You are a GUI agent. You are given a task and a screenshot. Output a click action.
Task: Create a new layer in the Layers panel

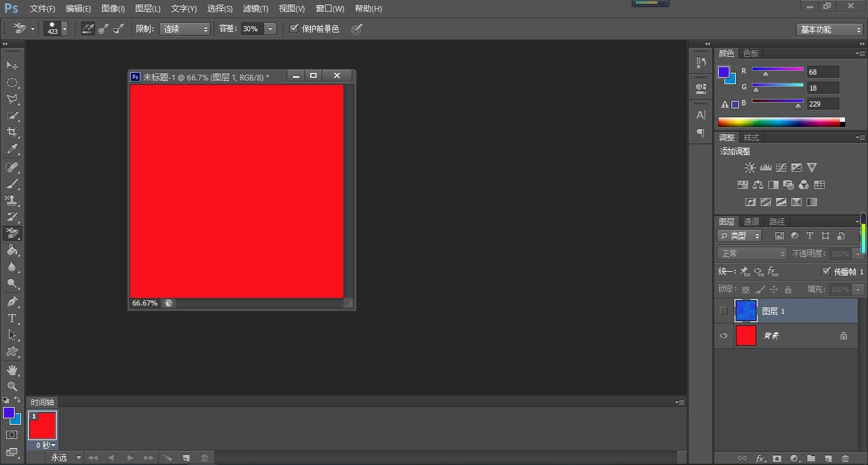click(x=827, y=458)
